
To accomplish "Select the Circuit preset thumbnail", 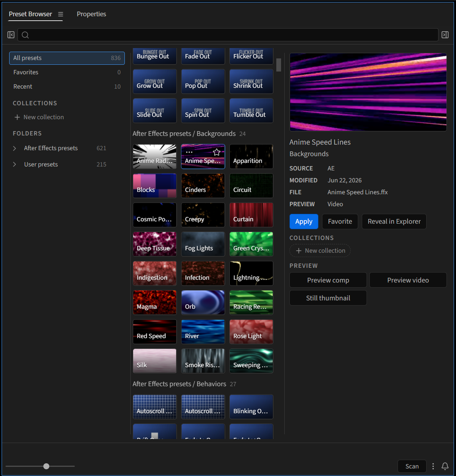I will click(251, 186).
